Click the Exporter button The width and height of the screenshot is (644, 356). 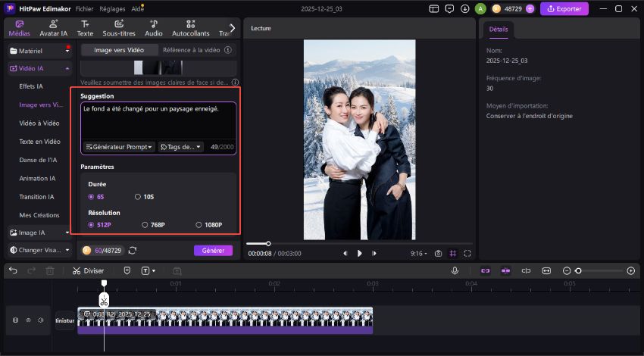tap(564, 9)
